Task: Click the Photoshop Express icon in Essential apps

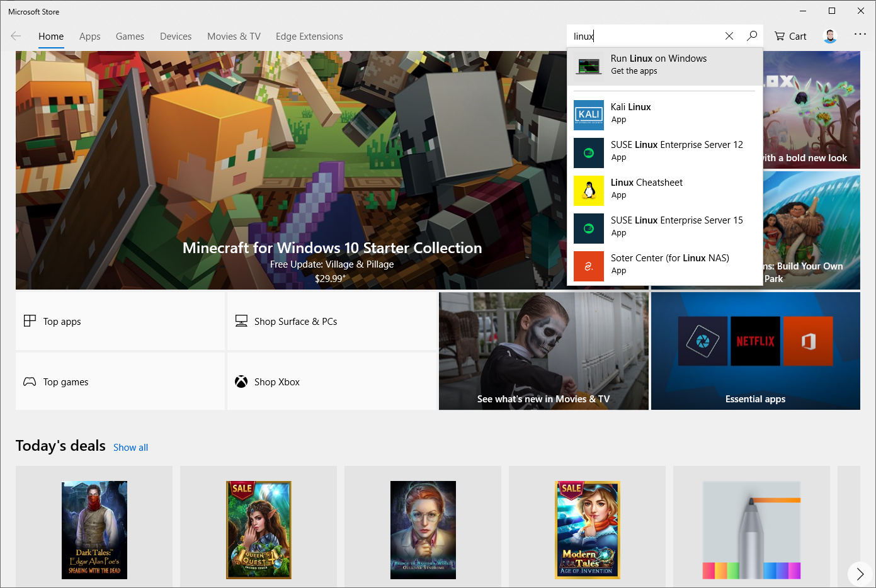Action: [703, 341]
